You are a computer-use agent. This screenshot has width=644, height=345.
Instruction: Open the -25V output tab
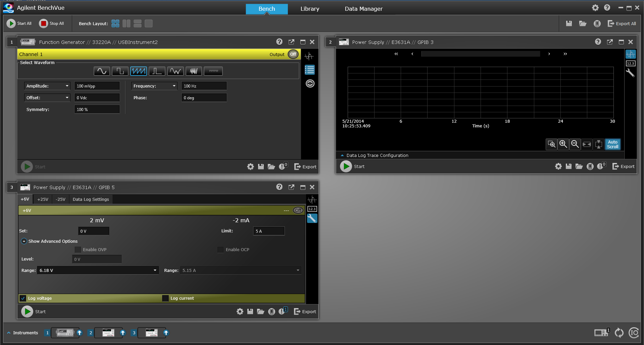tap(60, 199)
